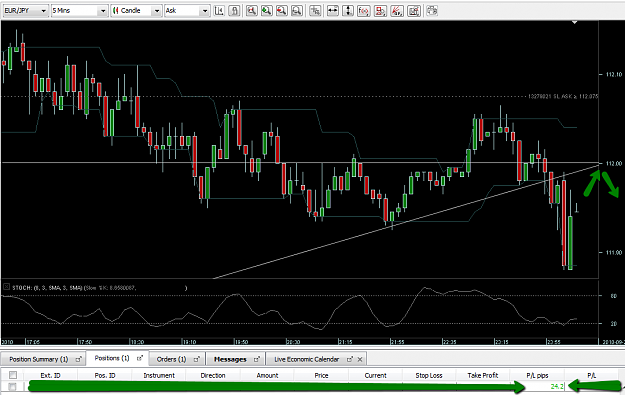Sort by the P/L column header
625x395 pixels.
592,375
